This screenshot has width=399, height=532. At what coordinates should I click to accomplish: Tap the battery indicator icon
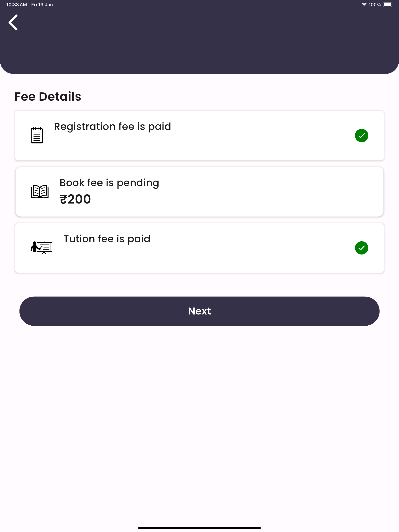388,5
